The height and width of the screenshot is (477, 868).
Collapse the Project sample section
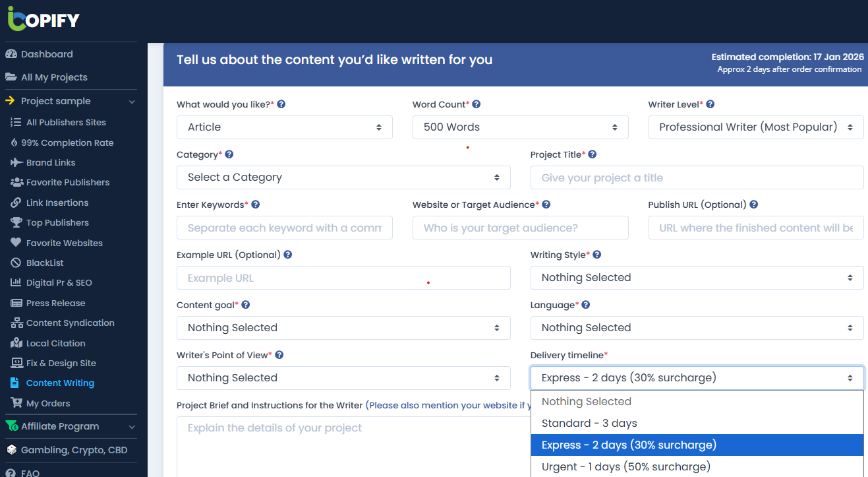132,101
